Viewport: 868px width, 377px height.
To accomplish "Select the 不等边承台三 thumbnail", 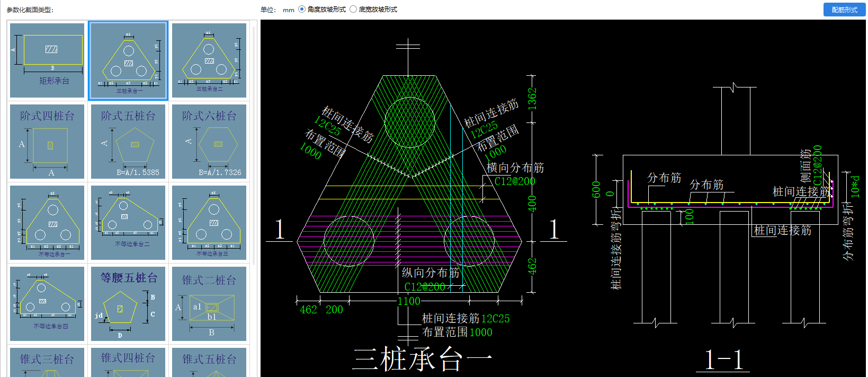I will pos(209,223).
